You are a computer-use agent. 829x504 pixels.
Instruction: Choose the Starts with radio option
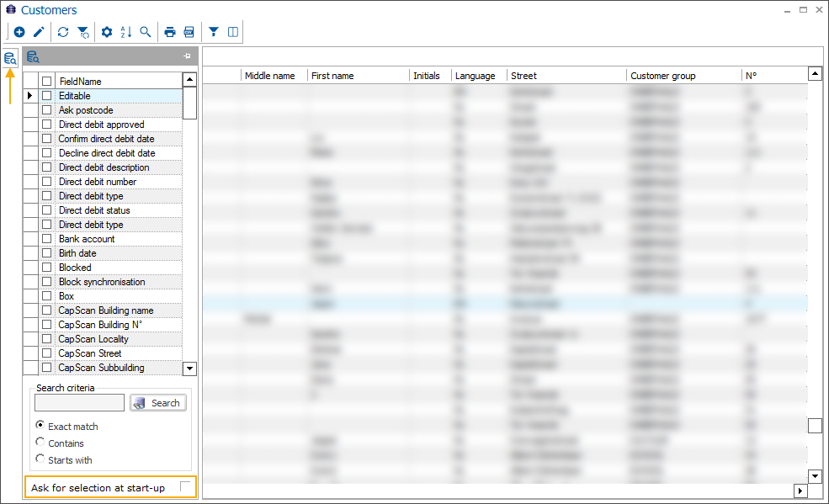[x=40, y=459]
